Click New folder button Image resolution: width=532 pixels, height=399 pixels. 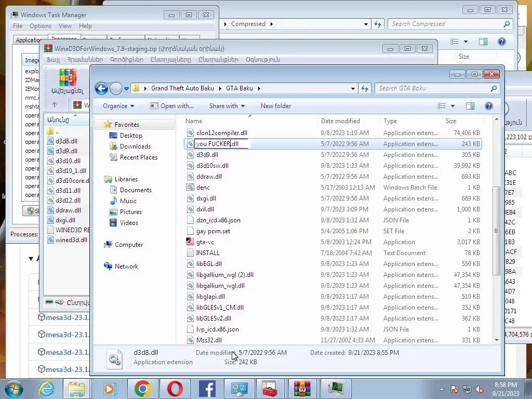point(276,106)
